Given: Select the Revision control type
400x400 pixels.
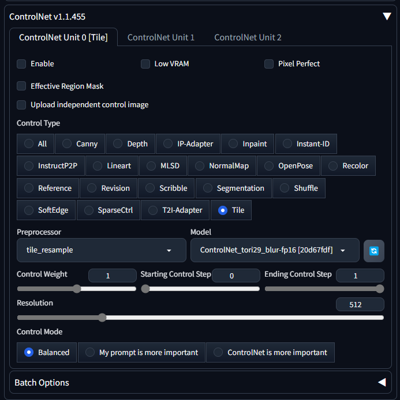Looking at the screenshot, I should click(x=108, y=188).
